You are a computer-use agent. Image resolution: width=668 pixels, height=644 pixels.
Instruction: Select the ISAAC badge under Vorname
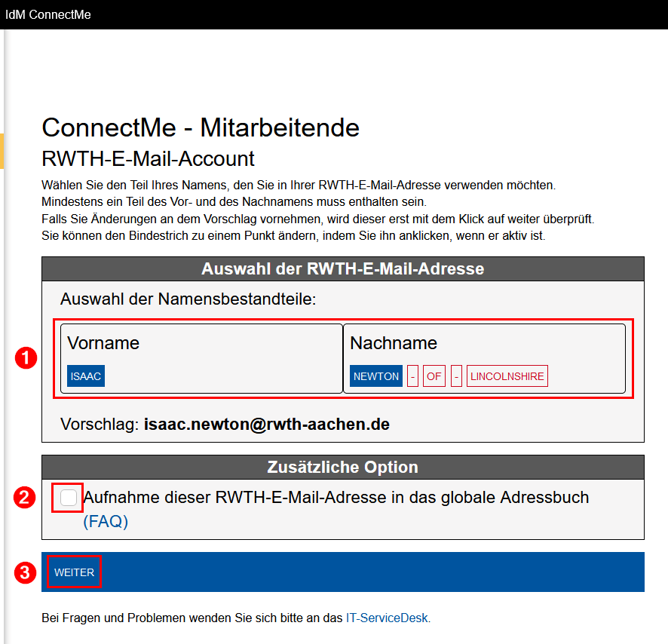tap(85, 375)
